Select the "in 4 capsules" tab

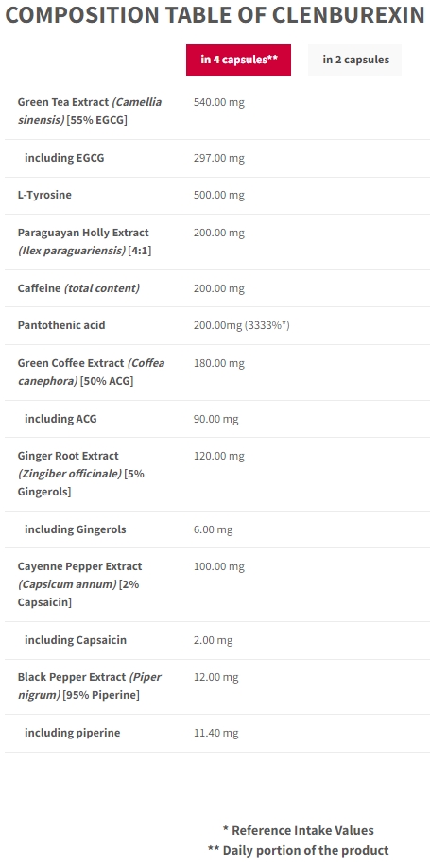pyautogui.click(x=238, y=60)
